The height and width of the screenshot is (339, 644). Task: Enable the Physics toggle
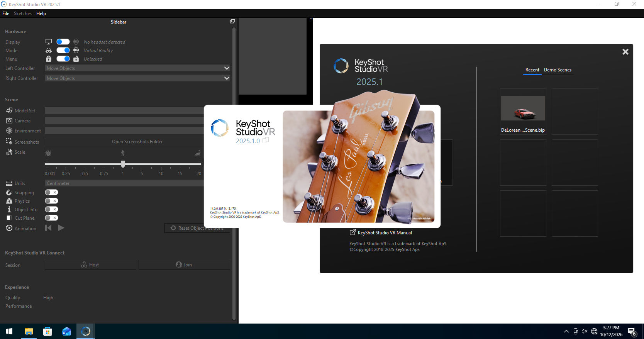(x=51, y=201)
